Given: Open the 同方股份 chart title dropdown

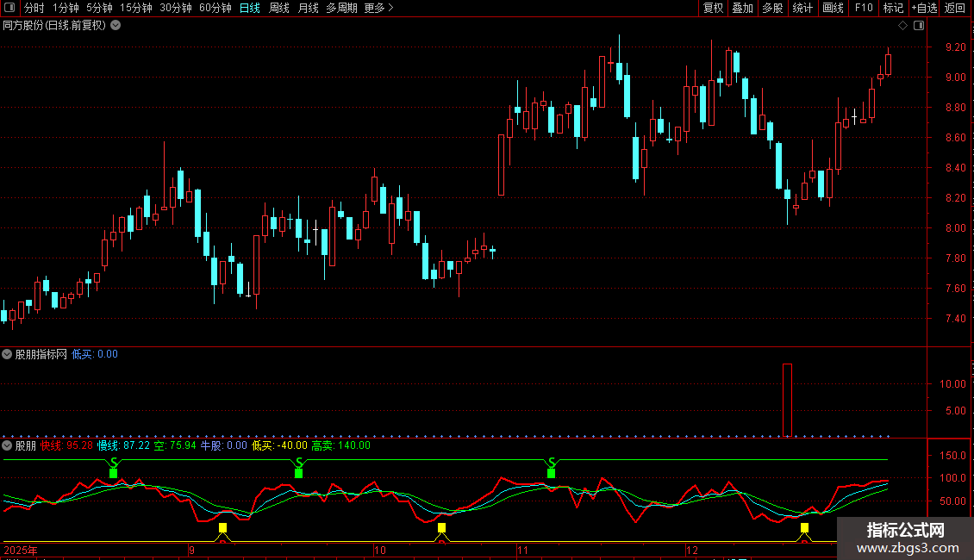Looking at the screenshot, I should point(116,26).
